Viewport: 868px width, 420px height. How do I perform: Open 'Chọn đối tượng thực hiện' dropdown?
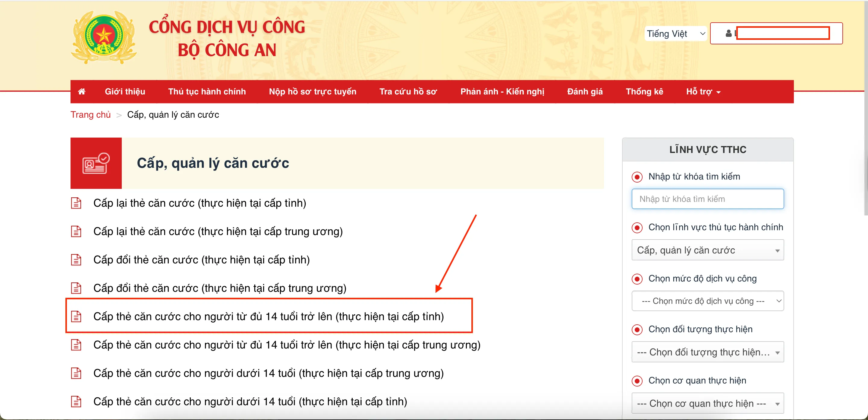pos(707,352)
